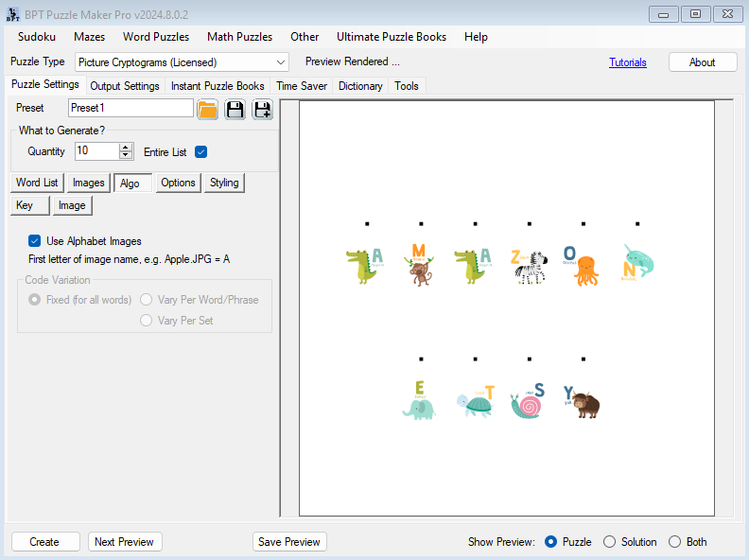Select the Solution preview radio button

point(610,542)
